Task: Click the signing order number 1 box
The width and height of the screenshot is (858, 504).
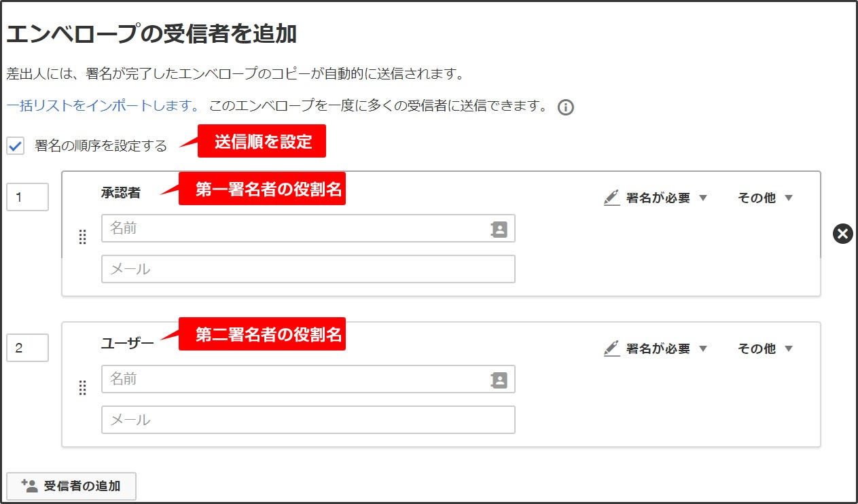Action: [27, 197]
